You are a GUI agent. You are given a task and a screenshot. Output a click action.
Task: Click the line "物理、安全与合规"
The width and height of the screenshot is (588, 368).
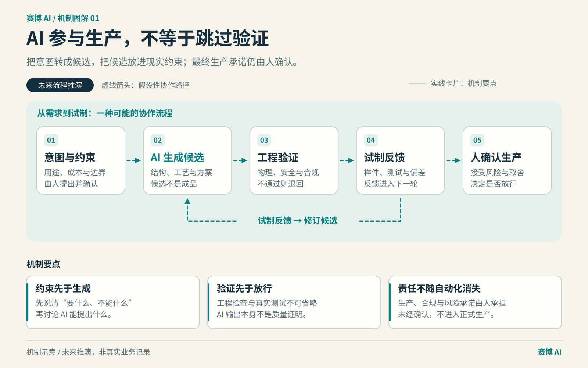(x=288, y=172)
